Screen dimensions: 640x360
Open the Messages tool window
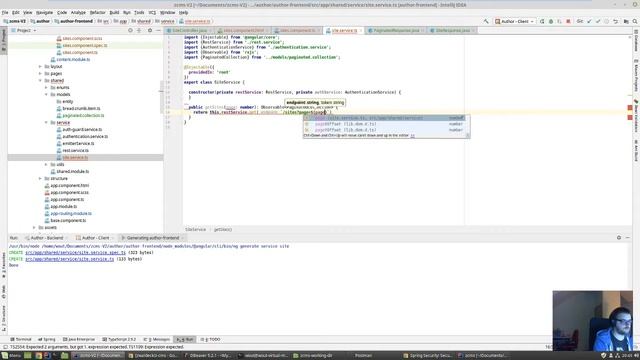pyautogui.click(x=157, y=339)
